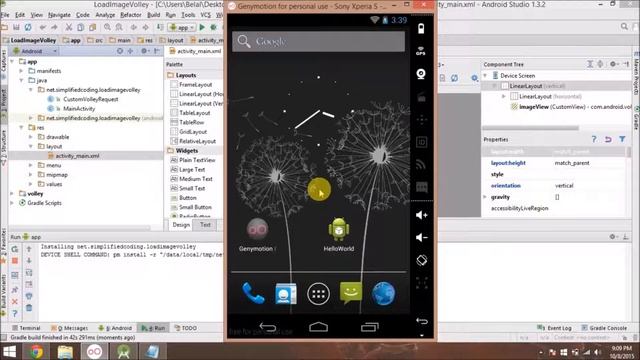Tap the emulator sidebar back arrow
The image size is (640, 360).
pos(422,321)
